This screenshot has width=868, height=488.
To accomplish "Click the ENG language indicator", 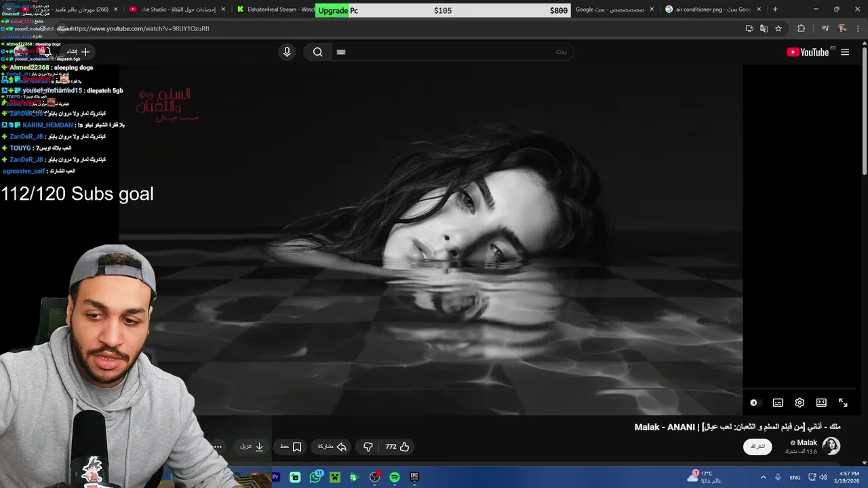I will click(x=795, y=477).
